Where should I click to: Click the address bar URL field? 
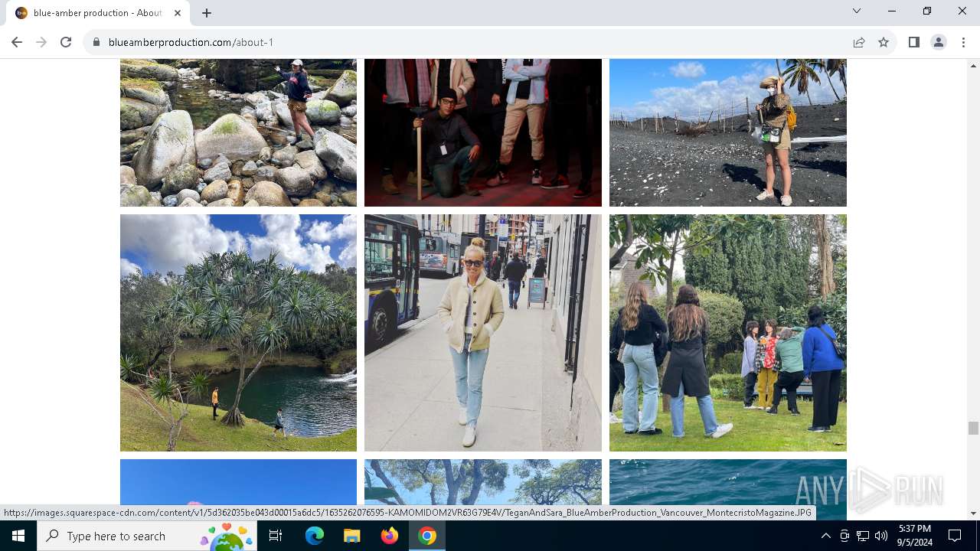[467, 42]
